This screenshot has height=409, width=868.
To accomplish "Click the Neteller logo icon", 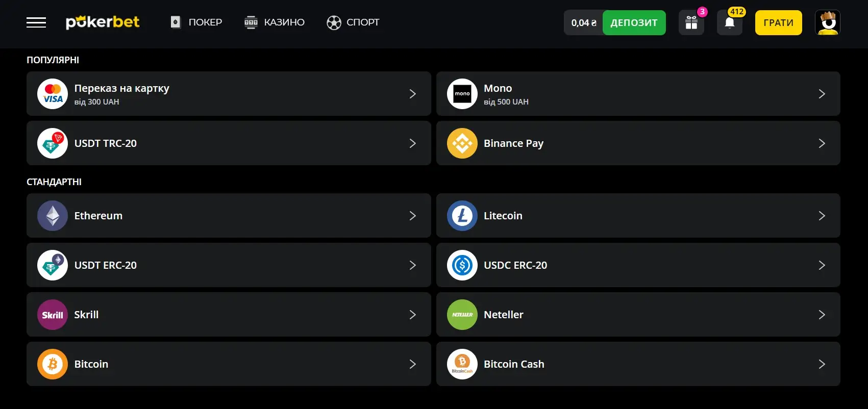I will [x=462, y=315].
